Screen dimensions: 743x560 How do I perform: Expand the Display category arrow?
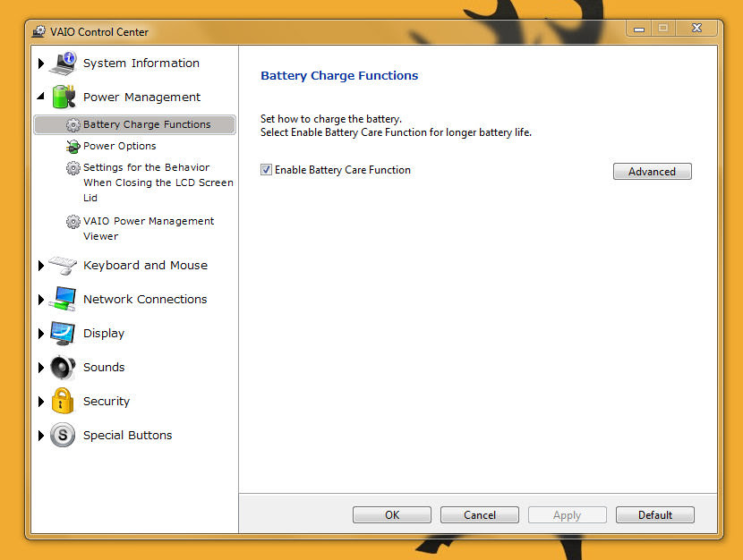(x=41, y=334)
